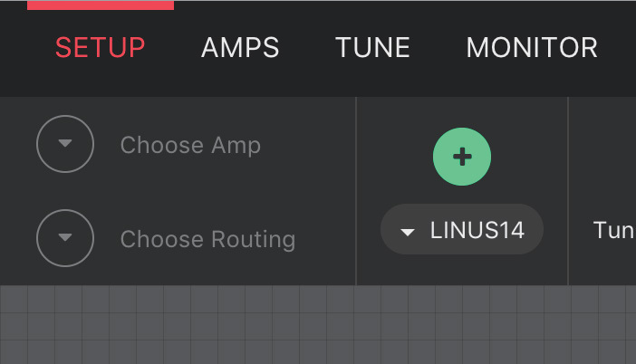Image resolution: width=636 pixels, height=364 pixels.
Task: Click the LINUS14 text label
Action: pos(477,230)
